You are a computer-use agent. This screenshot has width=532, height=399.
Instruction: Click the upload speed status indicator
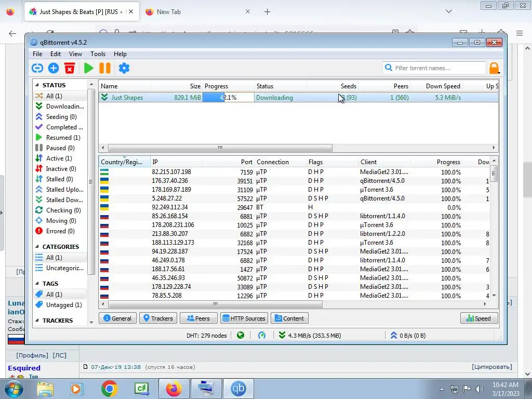click(408, 336)
